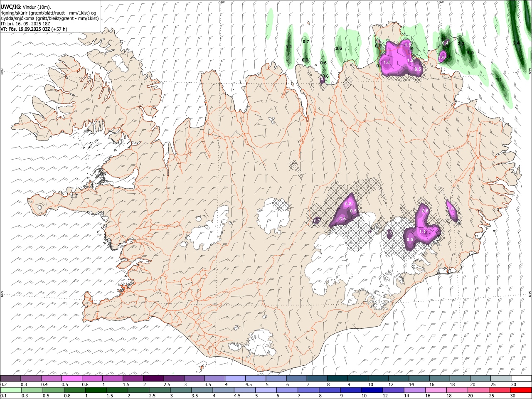Click the pale green 0.1 swatch in lower legend row
This screenshot has height=399, width=532.
point(10,390)
